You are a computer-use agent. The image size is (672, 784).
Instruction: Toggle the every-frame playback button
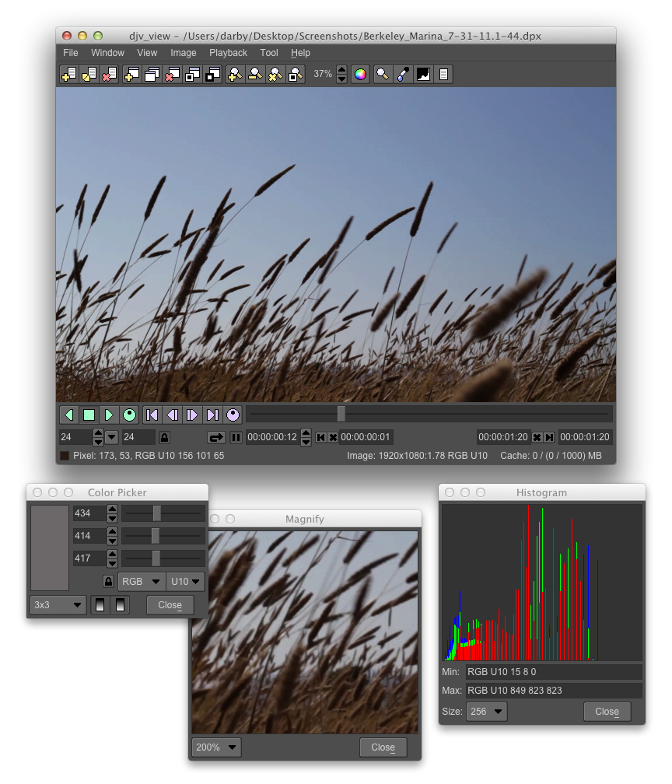(x=236, y=437)
